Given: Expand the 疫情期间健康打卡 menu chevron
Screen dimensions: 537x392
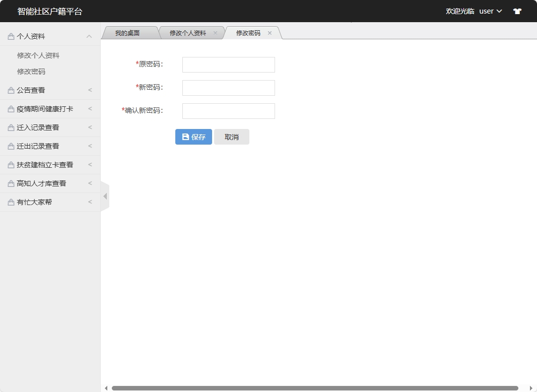Looking at the screenshot, I should click(x=90, y=109).
